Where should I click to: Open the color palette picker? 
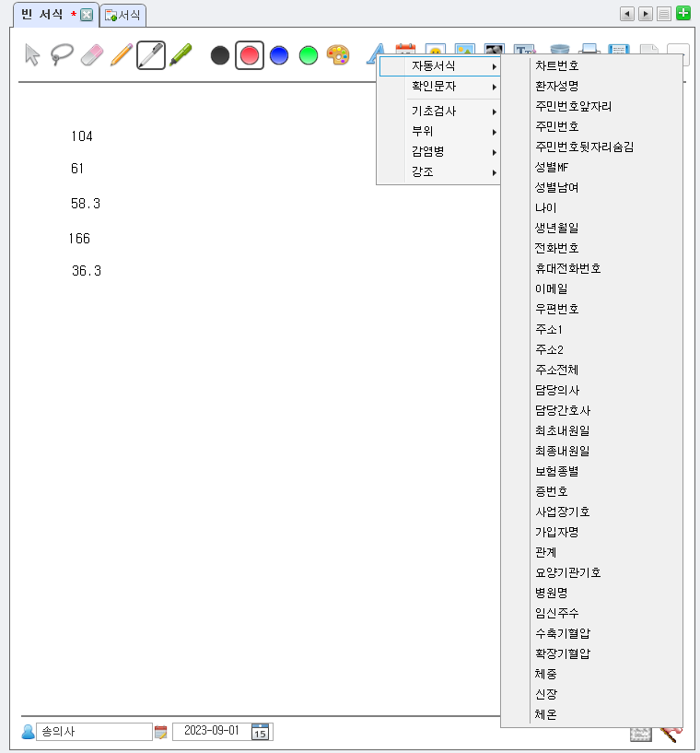pos(338,55)
